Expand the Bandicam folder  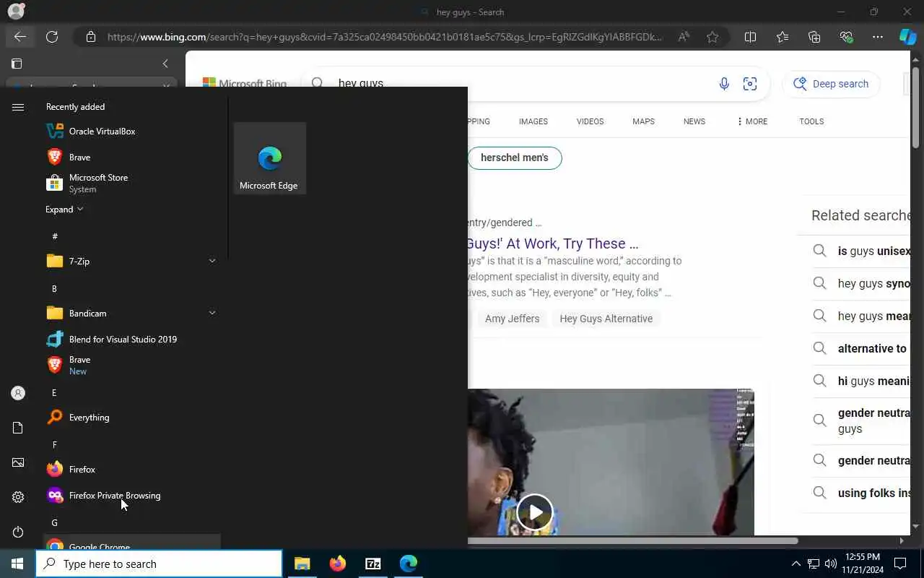click(x=132, y=313)
